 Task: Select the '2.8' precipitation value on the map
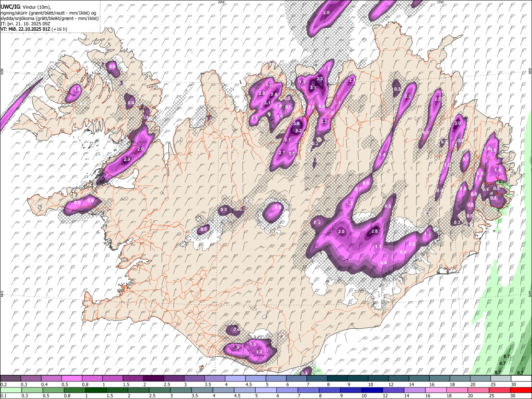click(x=374, y=231)
